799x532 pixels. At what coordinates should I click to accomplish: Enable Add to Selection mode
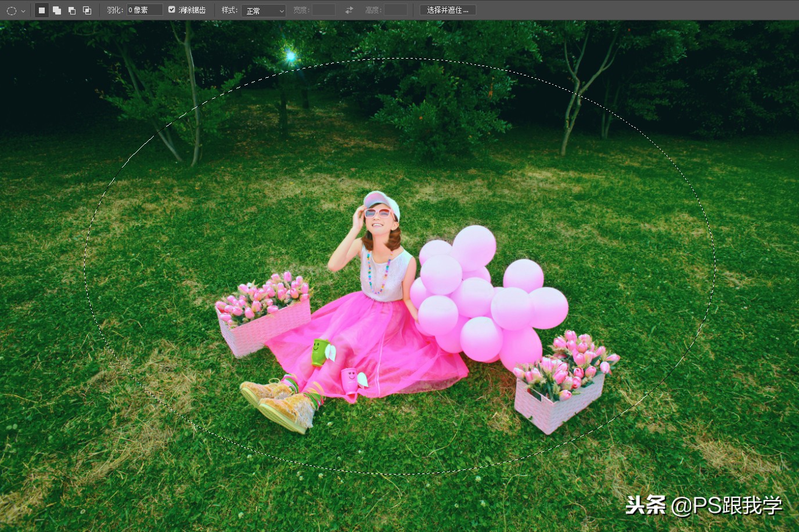(56, 10)
